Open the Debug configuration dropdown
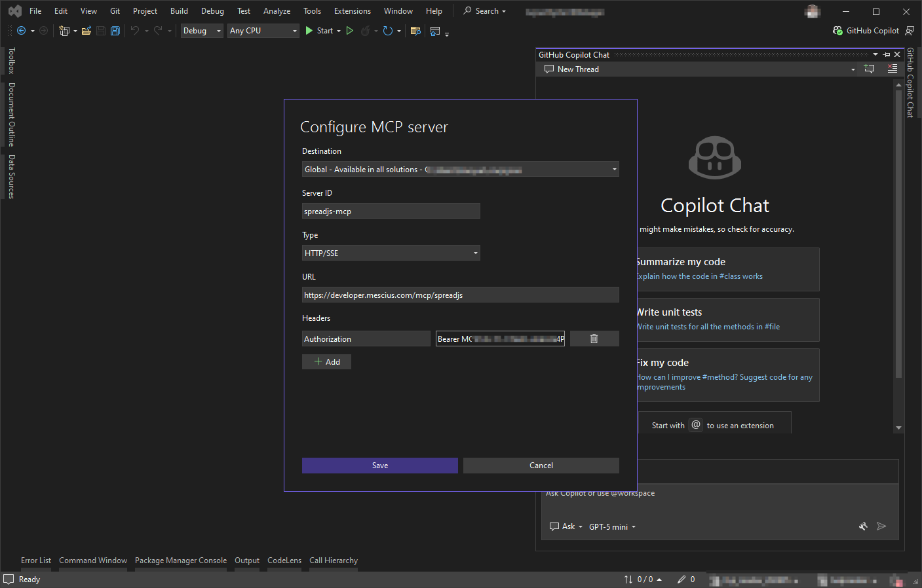The width and height of the screenshot is (922, 588). pyautogui.click(x=202, y=31)
